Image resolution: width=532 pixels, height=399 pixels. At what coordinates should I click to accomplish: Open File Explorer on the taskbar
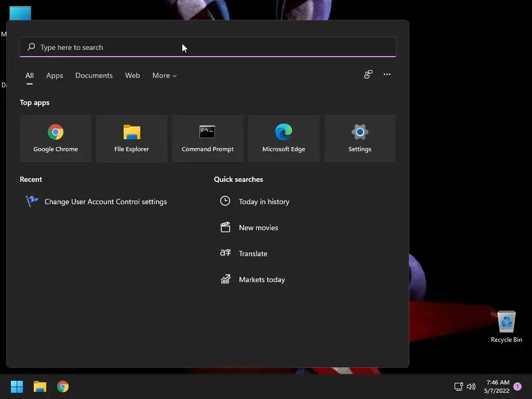click(x=39, y=387)
